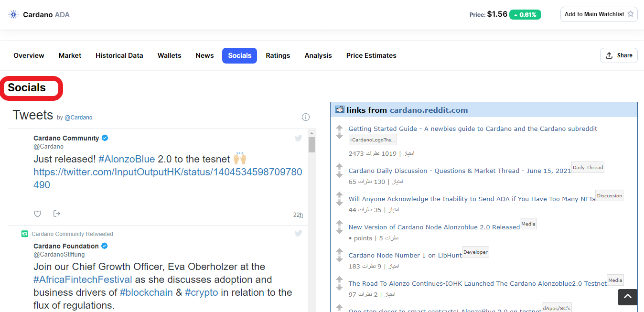Open the @Cardano tweets-by link

point(78,118)
